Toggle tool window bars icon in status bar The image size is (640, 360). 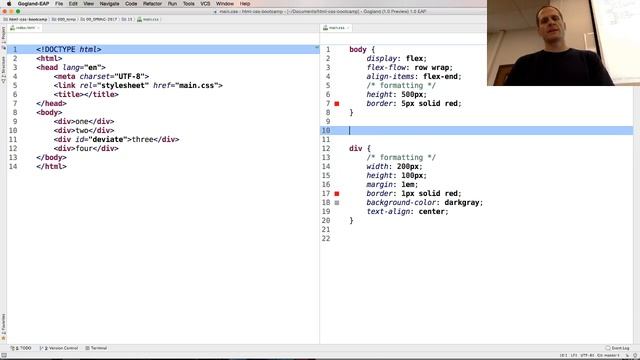[4, 356]
